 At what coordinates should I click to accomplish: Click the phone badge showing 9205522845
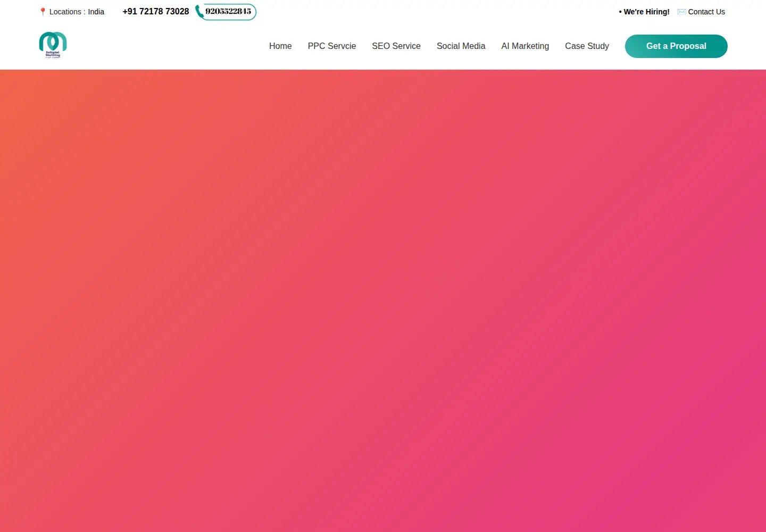point(226,12)
